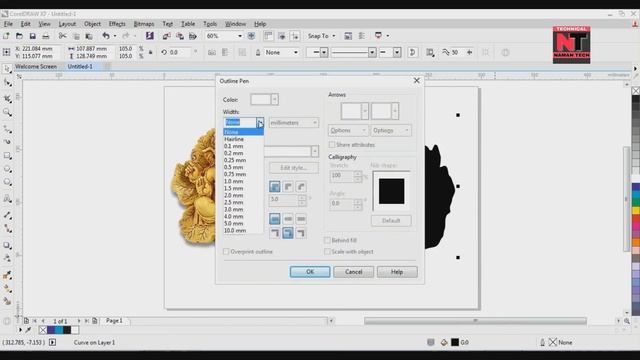The image size is (640, 360).
Task: Click the no-color X swatch at bottom
Action: [x=43, y=330]
